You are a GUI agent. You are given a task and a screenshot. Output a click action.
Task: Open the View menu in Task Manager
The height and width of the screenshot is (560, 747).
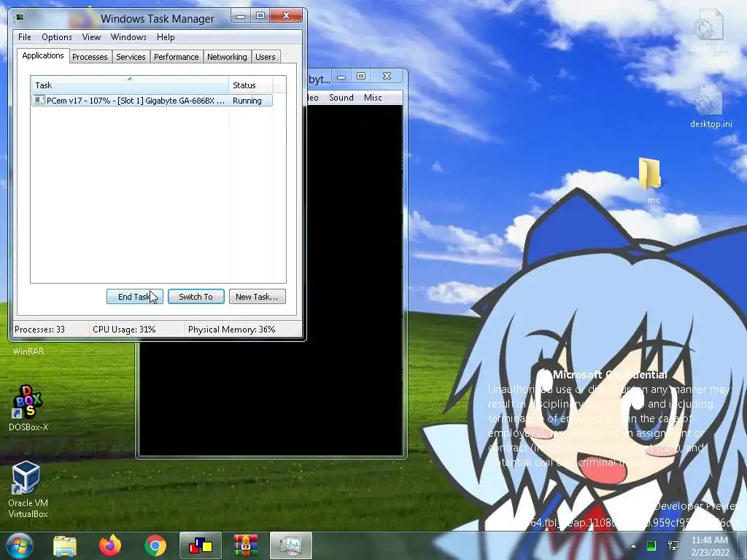coord(91,37)
